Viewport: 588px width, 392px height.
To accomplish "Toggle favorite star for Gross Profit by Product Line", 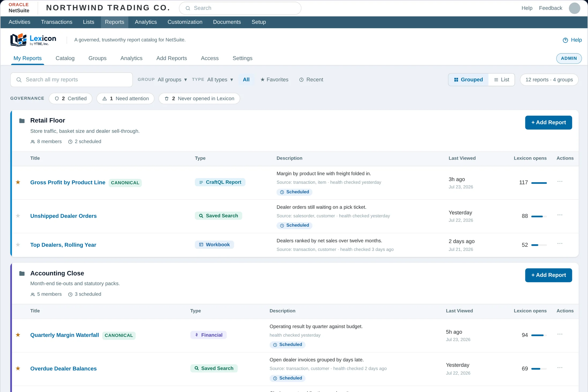I will coord(18,182).
